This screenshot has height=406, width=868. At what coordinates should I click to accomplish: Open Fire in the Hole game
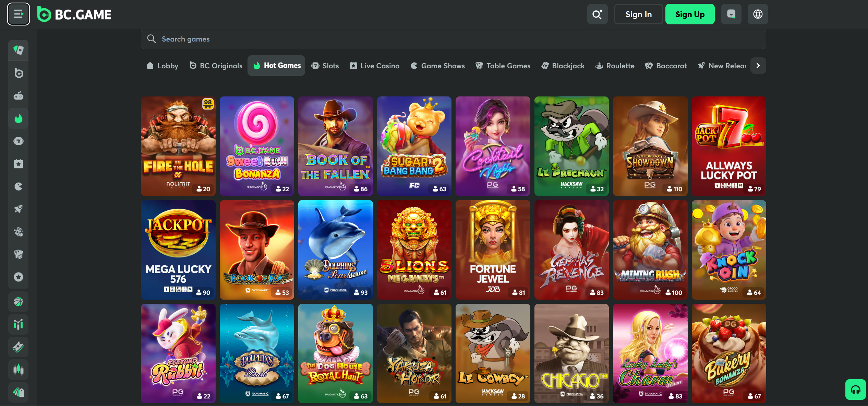coord(178,146)
